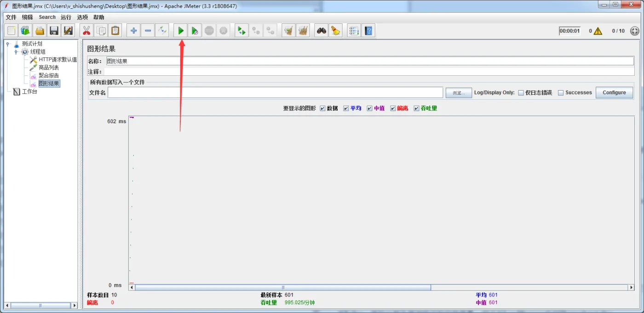Collapse the 线程组 tree node
The width and height of the screenshot is (644, 313).
click(x=16, y=51)
